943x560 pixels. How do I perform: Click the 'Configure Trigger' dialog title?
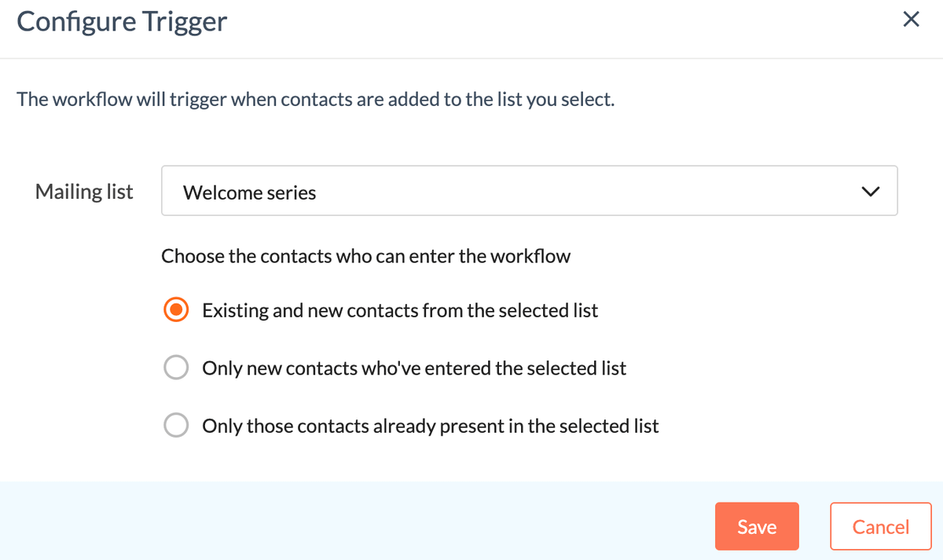pyautogui.click(x=122, y=21)
